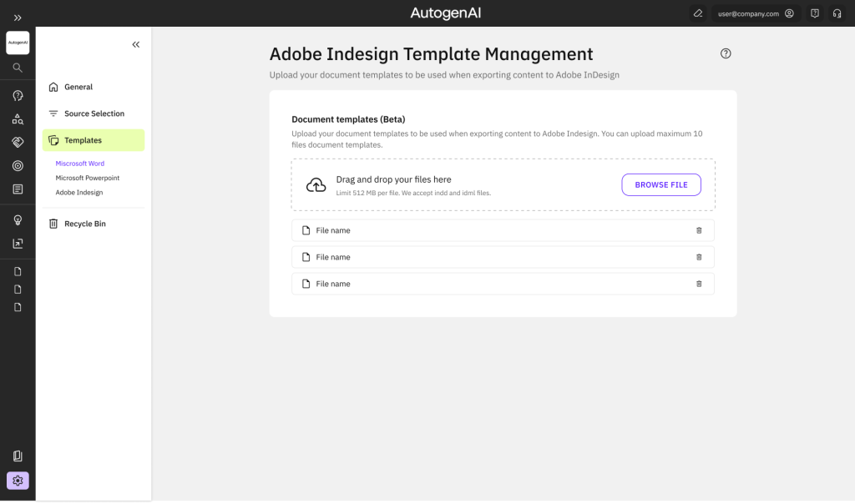Click the lightbulb ideas icon

[x=18, y=219]
